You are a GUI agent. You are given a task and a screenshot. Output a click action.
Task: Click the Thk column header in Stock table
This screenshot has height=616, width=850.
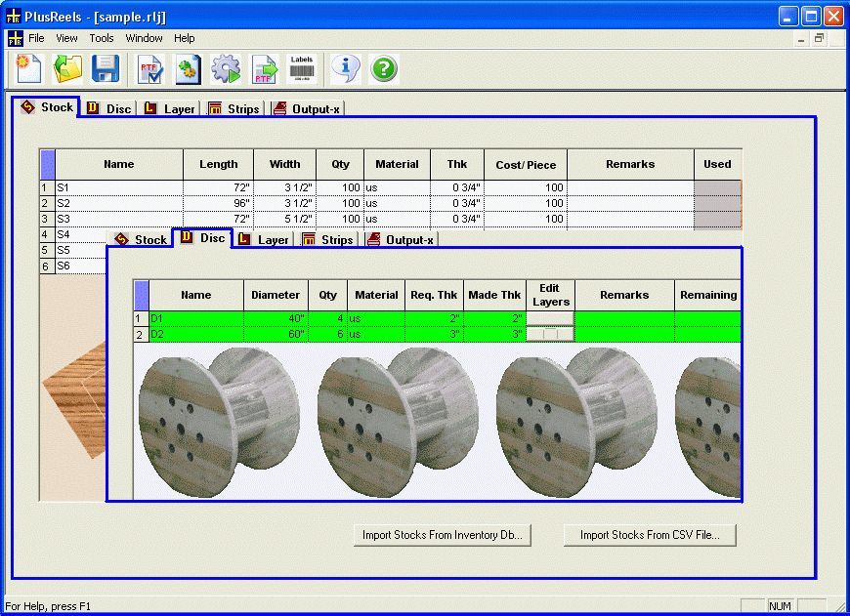tap(457, 165)
